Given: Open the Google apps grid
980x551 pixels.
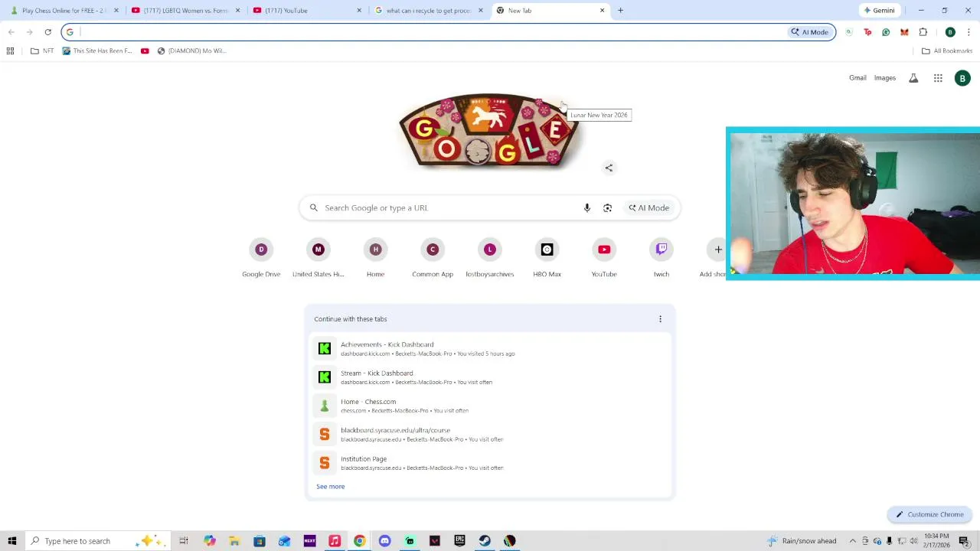Looking at the screenshot, I should click(938, 78).
